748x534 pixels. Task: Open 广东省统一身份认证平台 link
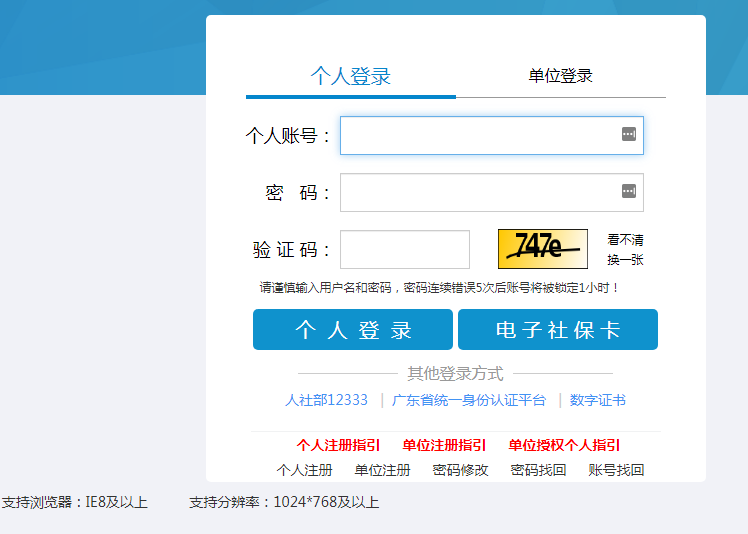pyautogui.click(x=468, y=400)
